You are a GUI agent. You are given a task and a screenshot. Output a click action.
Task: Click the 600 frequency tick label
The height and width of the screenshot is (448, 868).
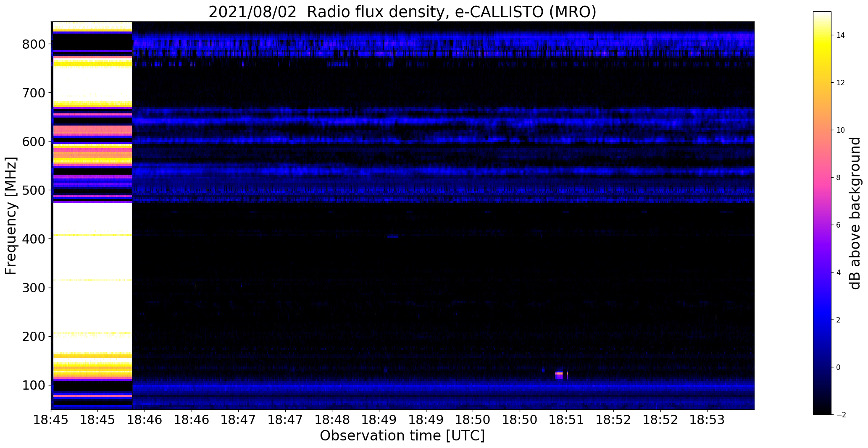(x=34, y=141)
